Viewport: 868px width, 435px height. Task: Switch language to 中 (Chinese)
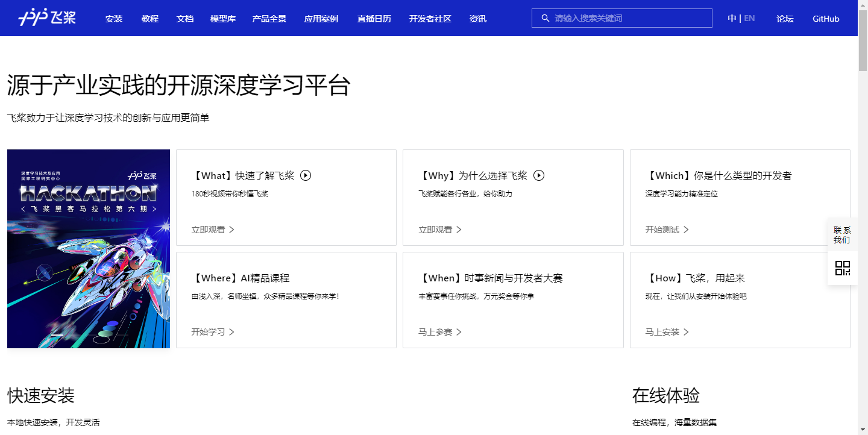point(732,18)
